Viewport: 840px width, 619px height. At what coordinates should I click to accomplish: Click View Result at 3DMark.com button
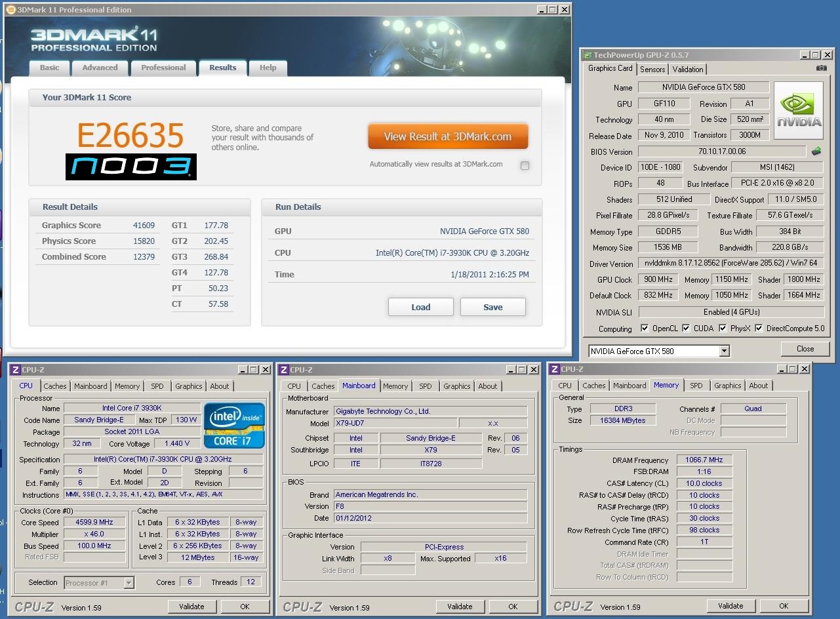(x=447, y=136)
